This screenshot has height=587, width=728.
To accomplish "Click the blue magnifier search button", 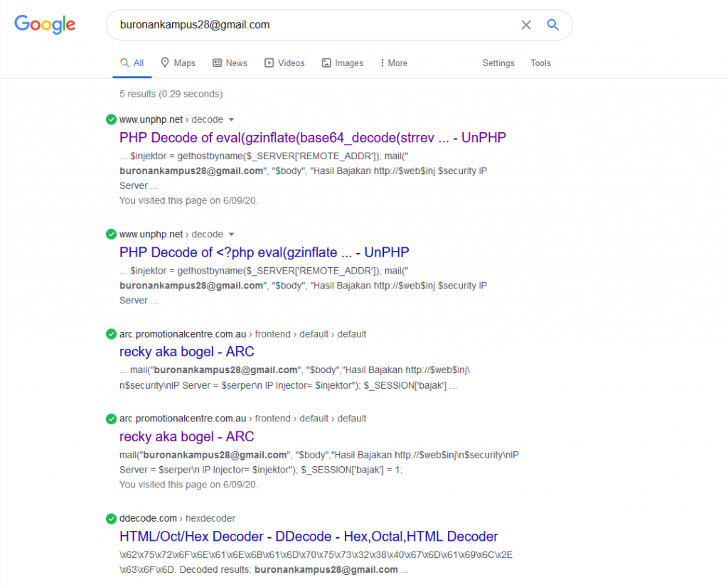I will 552,25.
